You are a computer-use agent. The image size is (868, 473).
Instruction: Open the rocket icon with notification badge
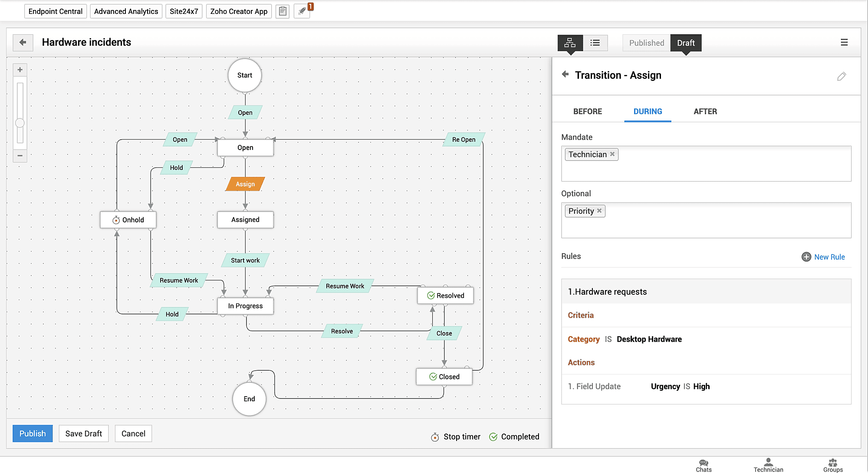(302, 11)
